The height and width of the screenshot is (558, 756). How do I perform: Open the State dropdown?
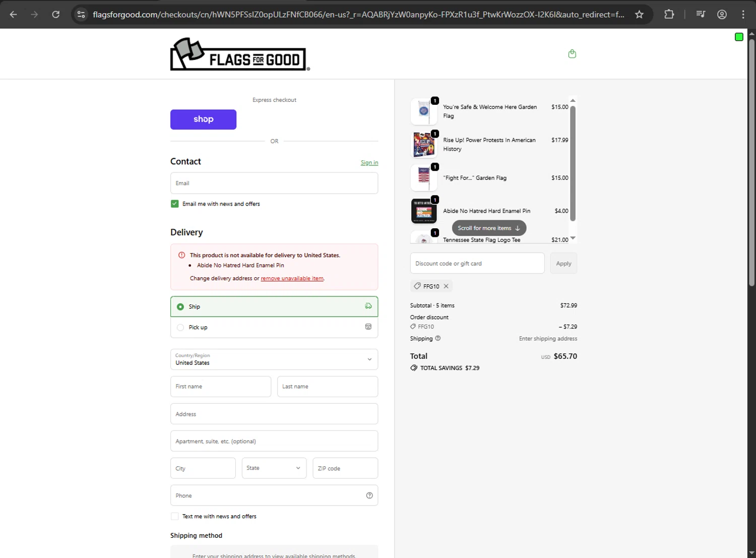pos(274,468)
